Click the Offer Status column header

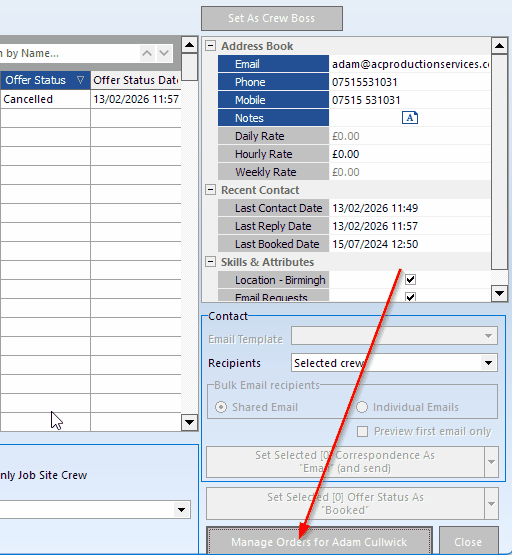click(x=45, y=80)
